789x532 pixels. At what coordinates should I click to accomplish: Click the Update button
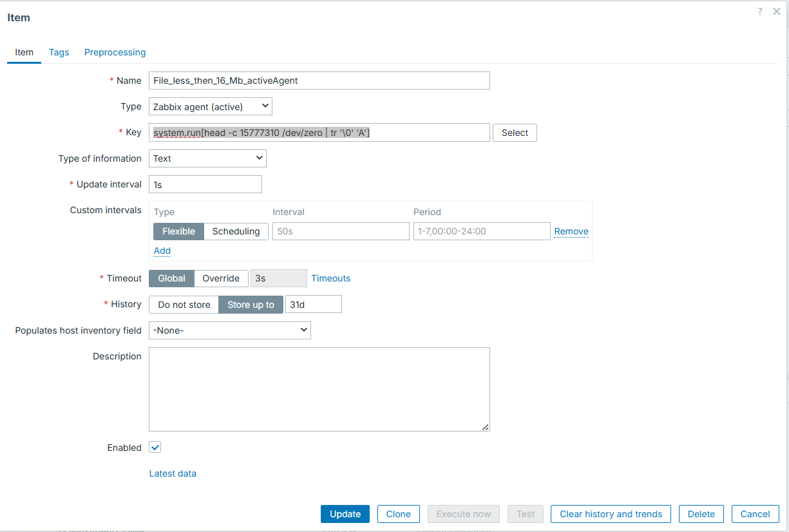click(345, 514)
